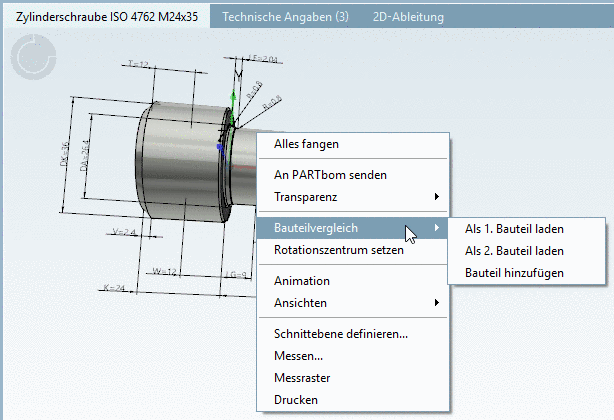Click the DA=25.4 dimension label
This screenshot has width=614, height=420.
point(85,155)
